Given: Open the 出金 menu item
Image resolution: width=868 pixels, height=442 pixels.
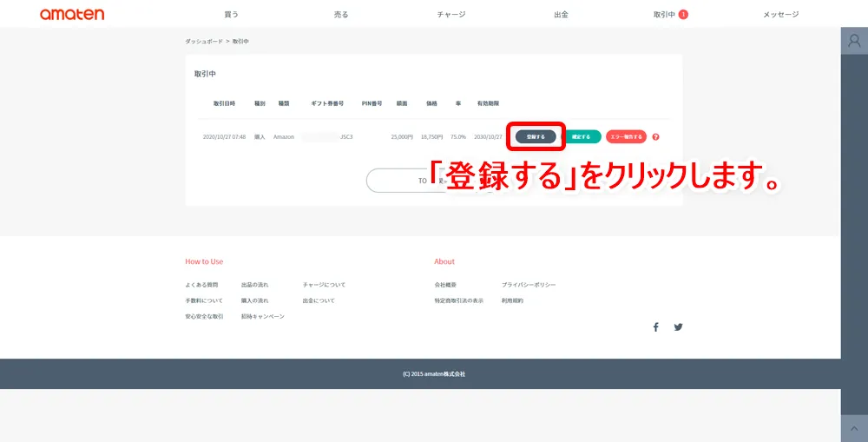Looking at the screenshot, I should click(x=562, y=15).
